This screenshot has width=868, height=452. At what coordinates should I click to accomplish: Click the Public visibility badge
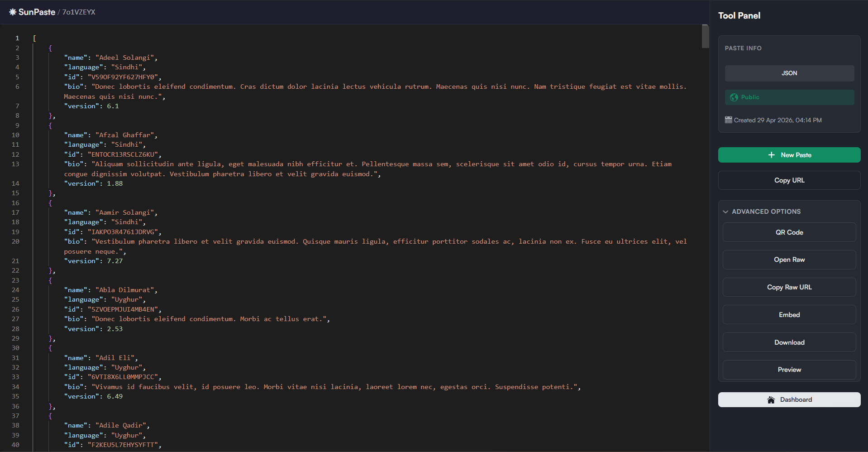[x=789, y=97]
